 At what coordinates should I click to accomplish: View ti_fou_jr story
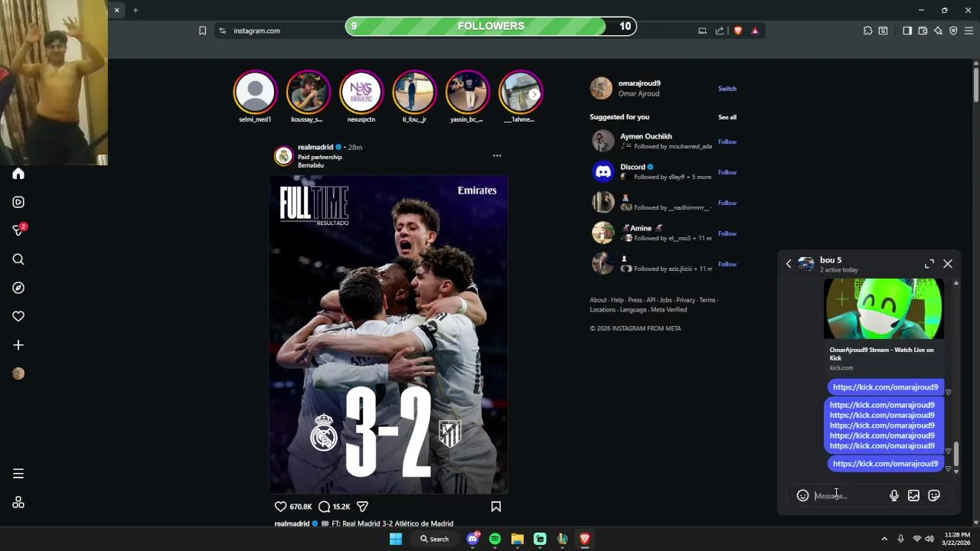(x=414, y=93)
